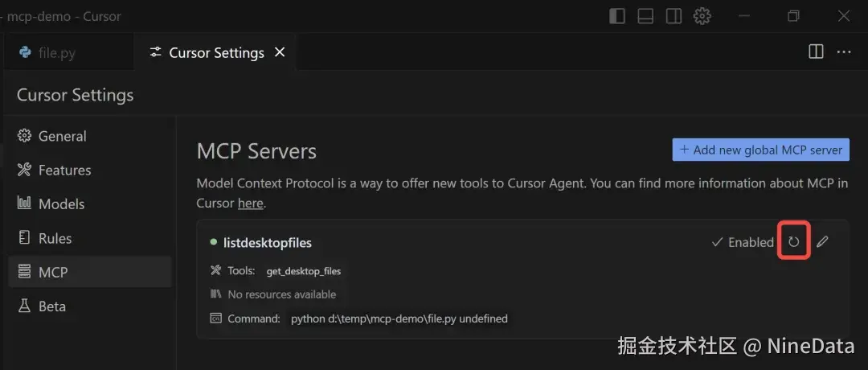The height and width of the screenshot is (370, 868).
Task: Go to the Models settings section
Action: coord(61,204)
